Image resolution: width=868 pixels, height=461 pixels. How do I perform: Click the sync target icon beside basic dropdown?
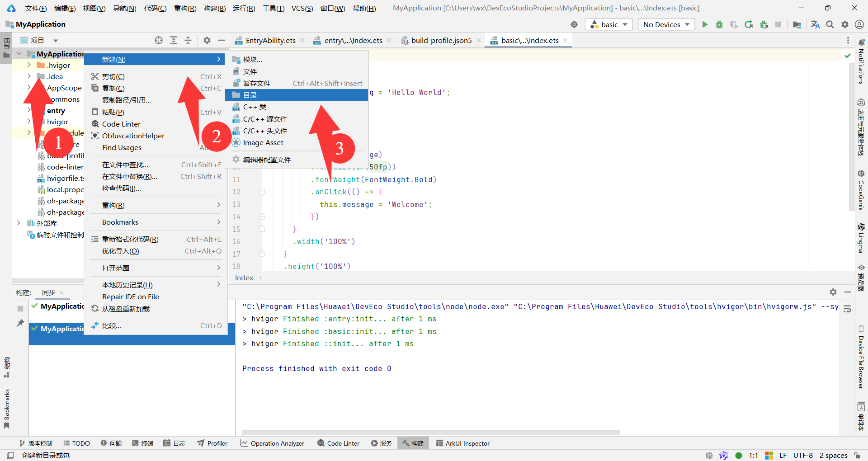point(574,24)
